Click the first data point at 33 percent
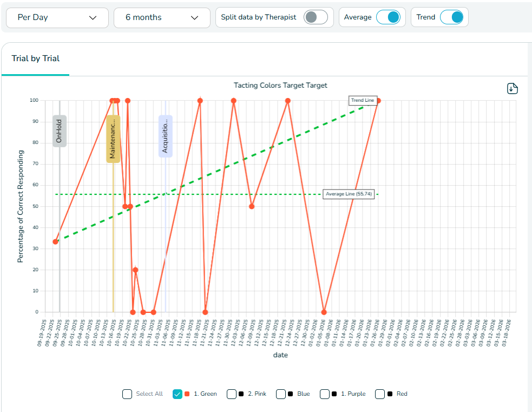The image size is (532, 412). pyautogui.click(x=55, y=241)
